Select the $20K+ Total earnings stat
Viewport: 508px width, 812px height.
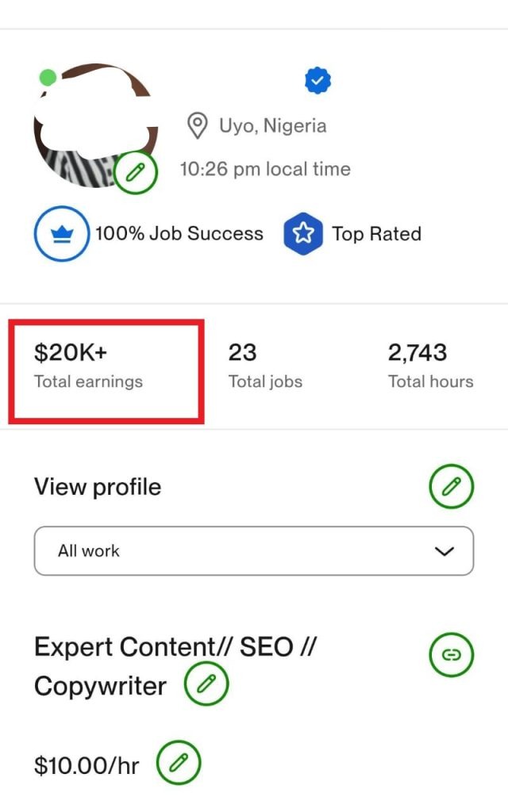[x=88, y=366]
